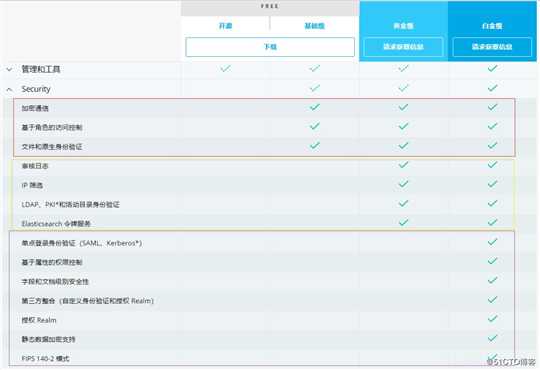Click the IP 筛选 feature label
The width and height of the screenshot is (540, 370).
32,185
